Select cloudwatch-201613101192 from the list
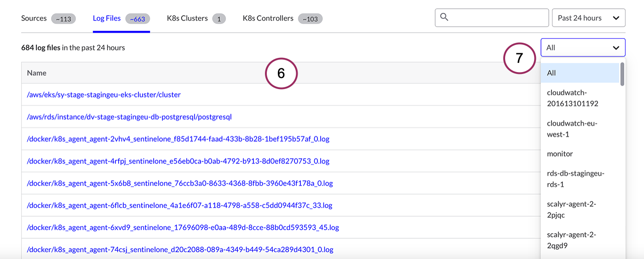The image size is (644, 259). [x=572, y=98]
